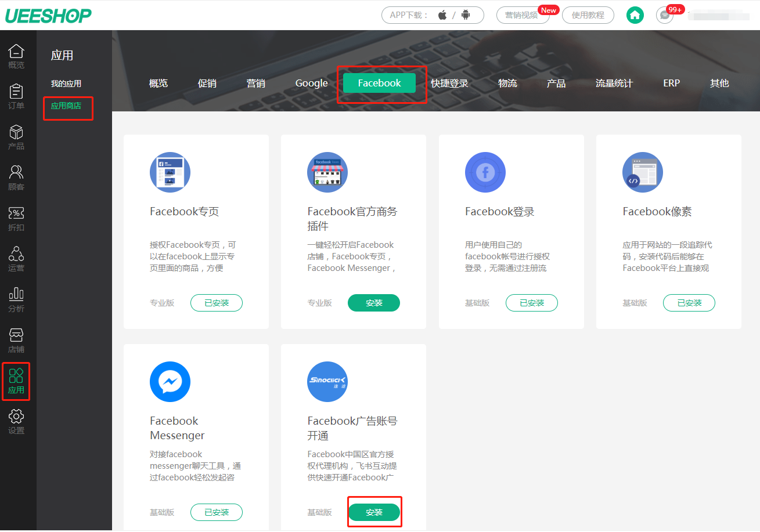Switch to the 物流 category tab
The width and height of the screenshot is (760, 532).
(x=507, y=83)
